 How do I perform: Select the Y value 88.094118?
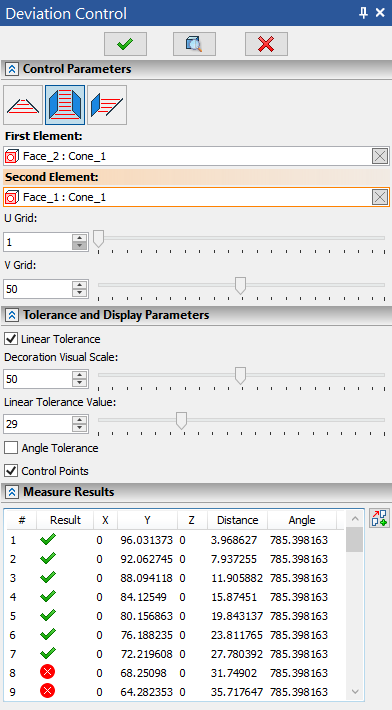[x=147, y=578]
